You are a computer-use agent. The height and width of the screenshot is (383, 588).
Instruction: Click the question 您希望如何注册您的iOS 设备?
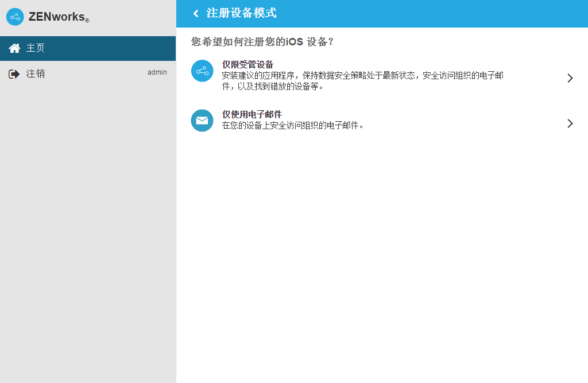(x=262, y=42)
